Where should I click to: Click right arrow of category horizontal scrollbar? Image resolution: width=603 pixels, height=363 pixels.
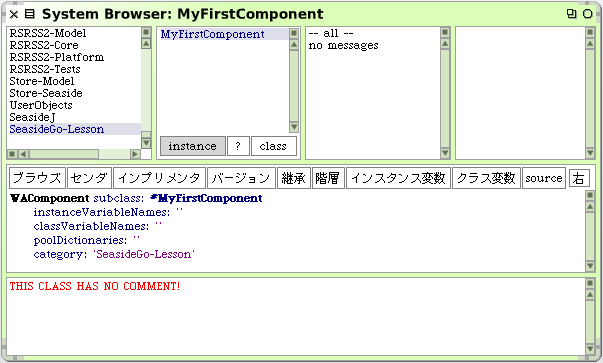[135, 154]
